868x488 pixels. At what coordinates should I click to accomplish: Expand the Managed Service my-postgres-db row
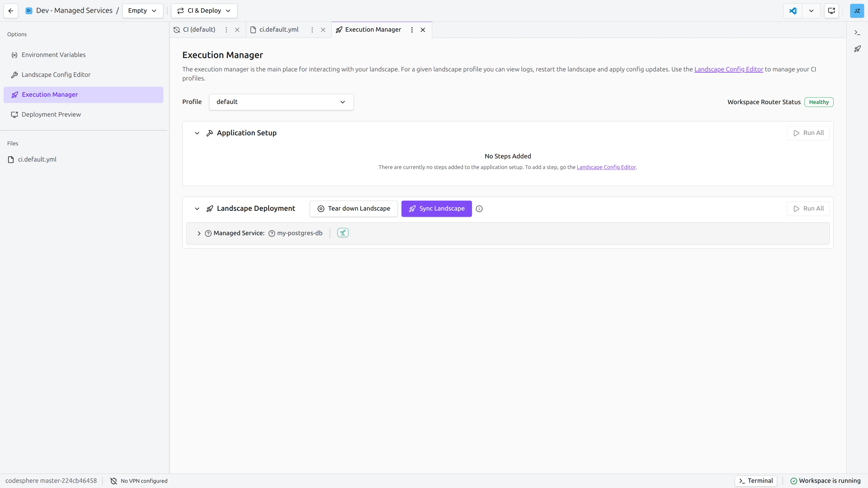pos(199,233)
